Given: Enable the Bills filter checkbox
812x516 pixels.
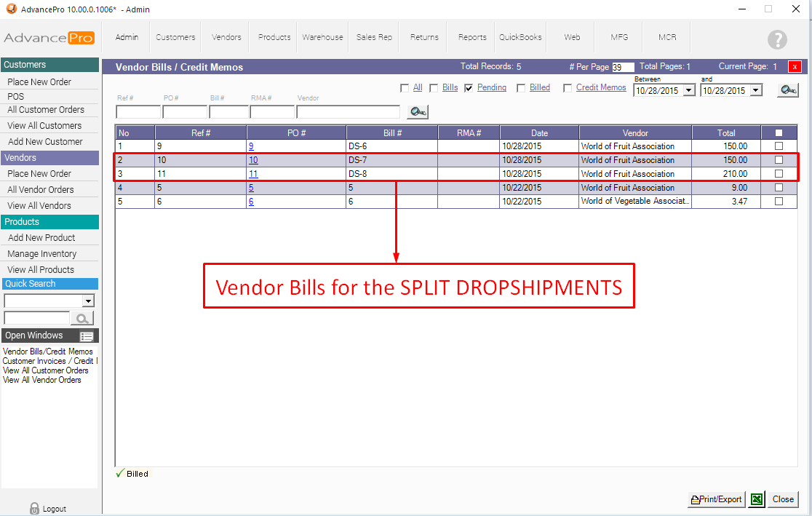Looking at the screenshot, I should tap(434, 88).
